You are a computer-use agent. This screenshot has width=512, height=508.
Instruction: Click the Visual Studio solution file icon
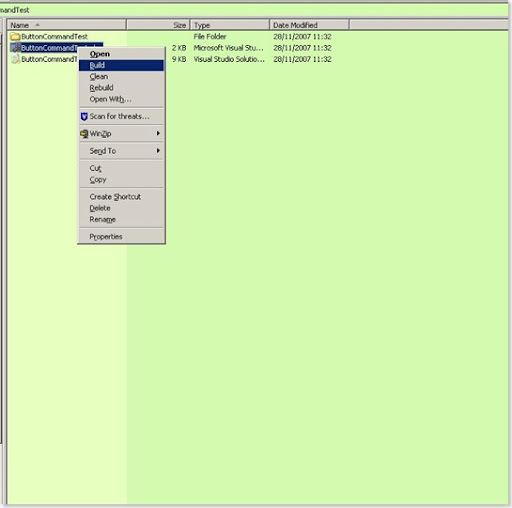click(x=15, y=59)
